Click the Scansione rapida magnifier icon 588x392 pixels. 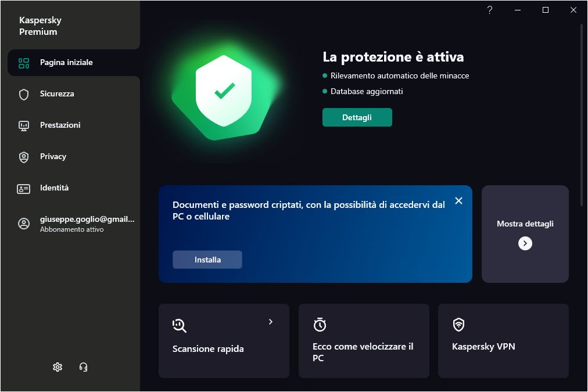click(180, 325)
